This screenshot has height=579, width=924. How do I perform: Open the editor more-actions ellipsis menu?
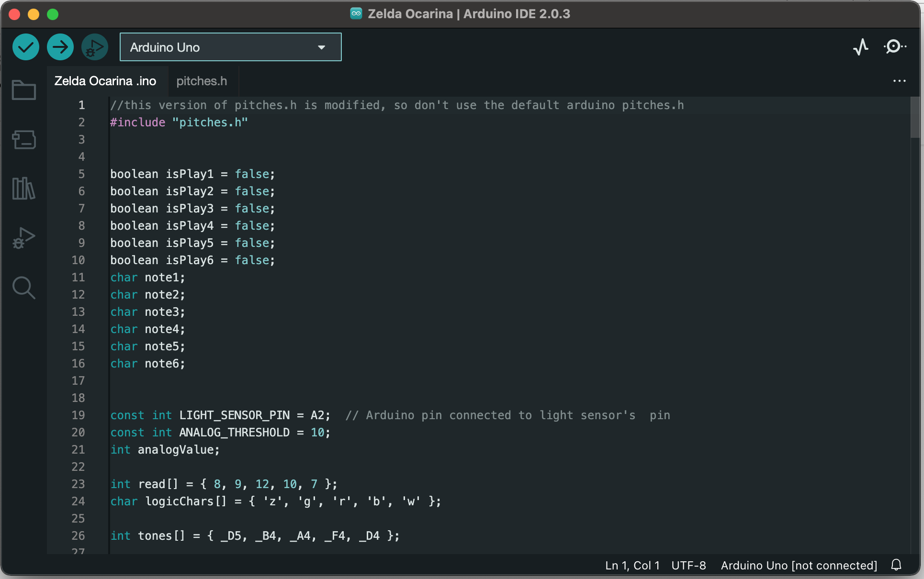click(x=899, y=81)
